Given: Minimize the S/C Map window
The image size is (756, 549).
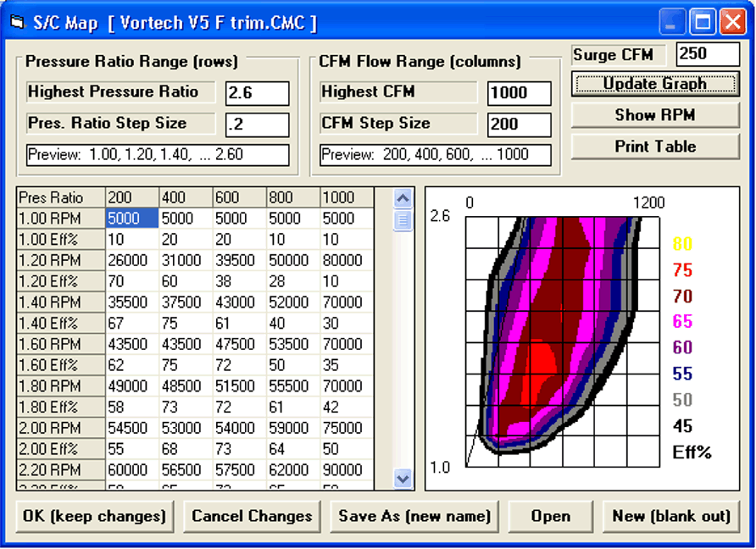Looking at the screenshot, I should (x=671, y=22).
